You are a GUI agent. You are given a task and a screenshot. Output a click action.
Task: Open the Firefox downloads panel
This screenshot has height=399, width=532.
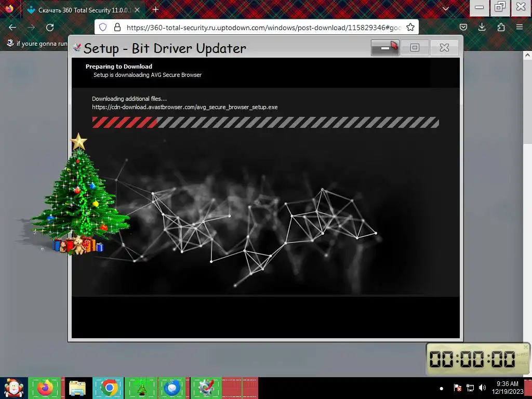click(482, 27)
